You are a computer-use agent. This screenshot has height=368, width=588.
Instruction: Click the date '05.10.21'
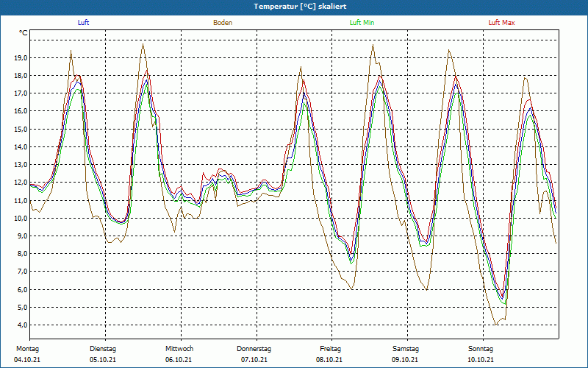click(x=103, y=360)
